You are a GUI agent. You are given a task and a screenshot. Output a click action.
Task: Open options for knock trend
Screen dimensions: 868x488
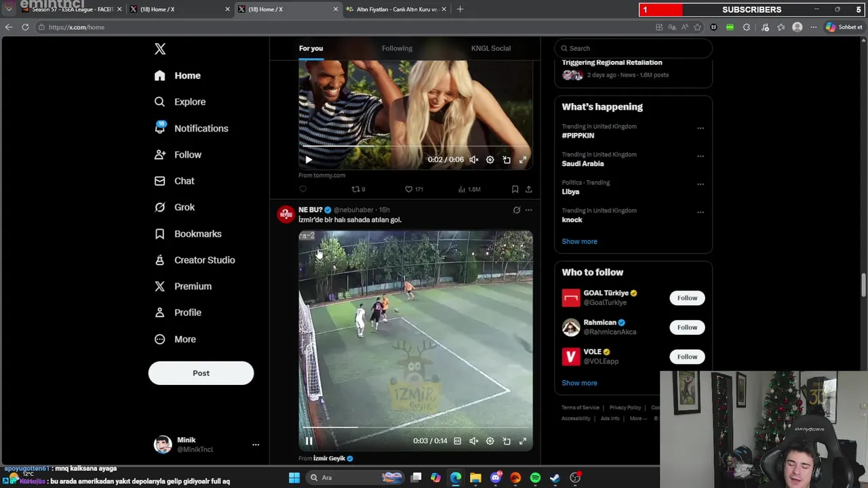[x=701, y=212]
